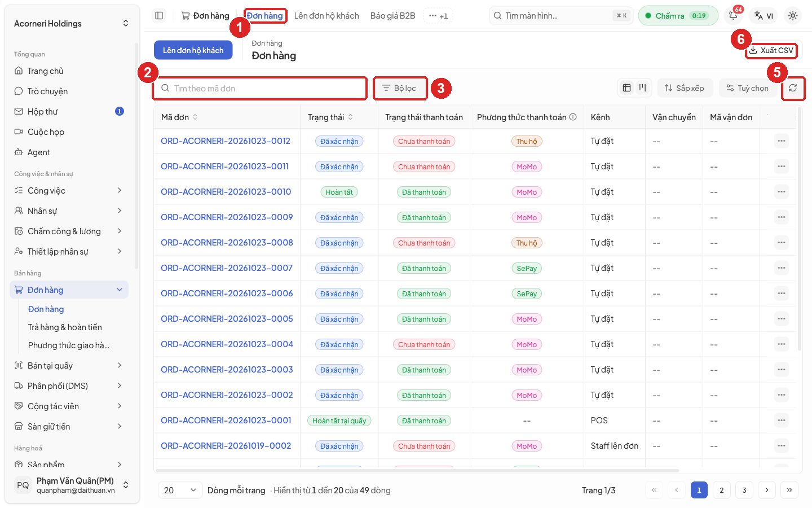Viewport: 812px width, 508px height.
Task: Switch to kanban column view
Action: (x=642, y=88)
